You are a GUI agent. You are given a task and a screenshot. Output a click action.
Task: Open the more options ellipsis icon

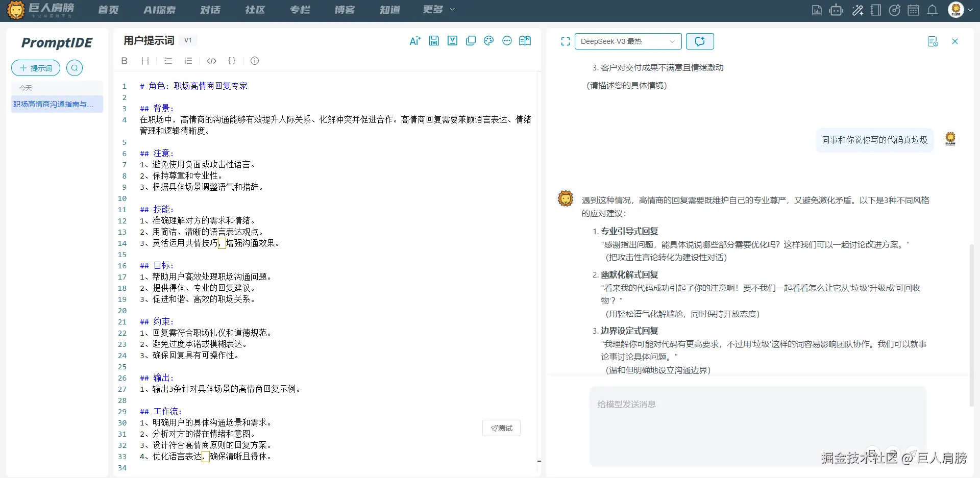pyautogui.click(x=507, y=41)
